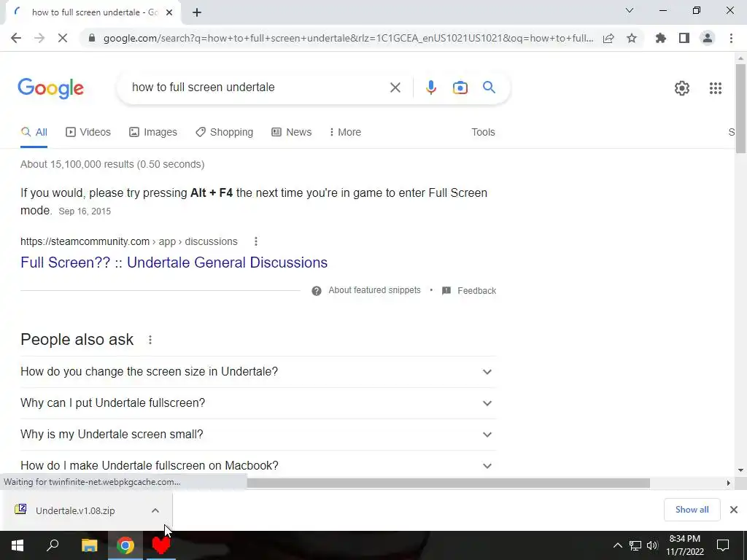Open the Chrome profile avatar

tap(708, 38)
